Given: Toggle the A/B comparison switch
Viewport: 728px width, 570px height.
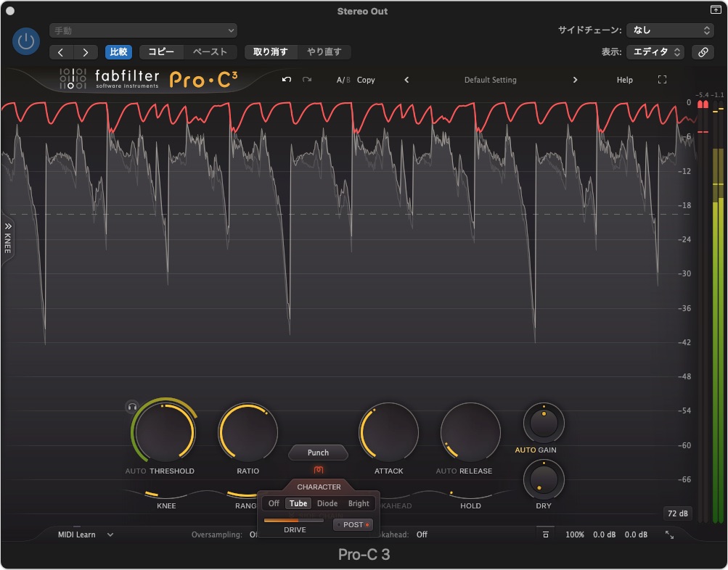Looking at the screenshot, I should coord(343,80).
